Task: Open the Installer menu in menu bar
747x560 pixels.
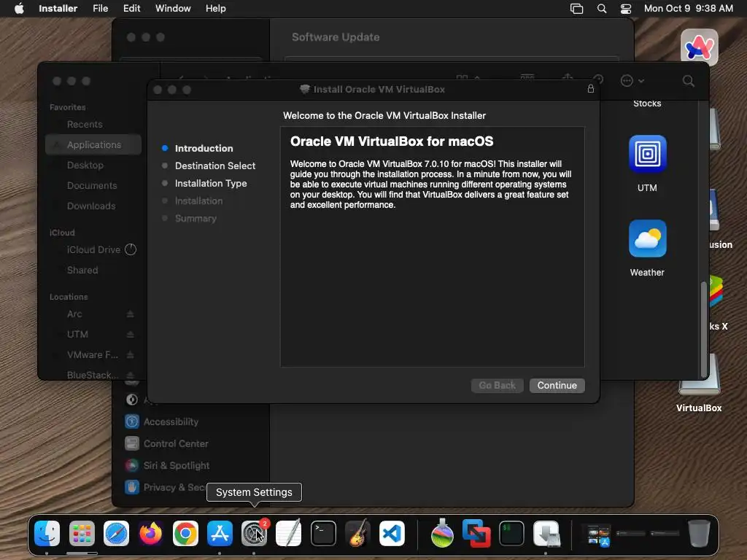Action: [x=58, y=9]
